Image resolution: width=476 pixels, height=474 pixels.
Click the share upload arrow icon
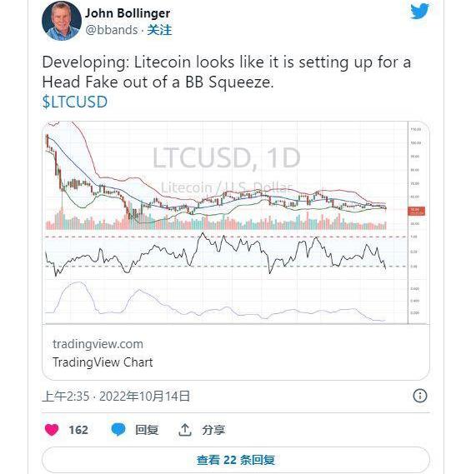pyautogui.click(x=185, y=430)
